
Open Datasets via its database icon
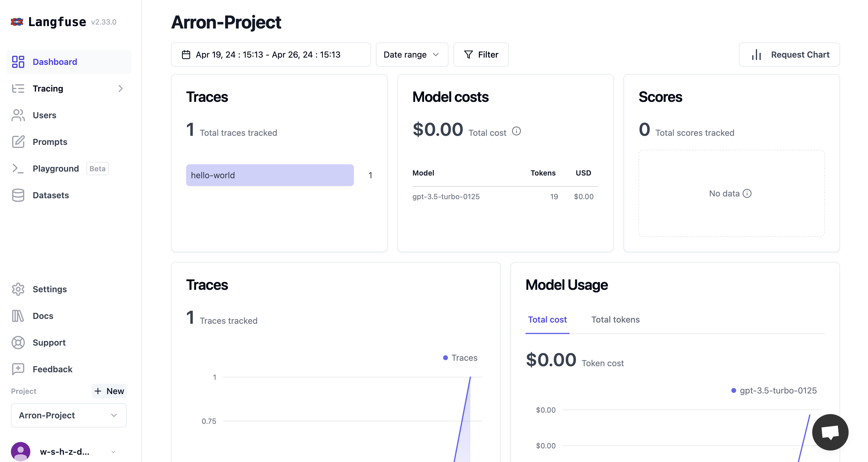18,195
